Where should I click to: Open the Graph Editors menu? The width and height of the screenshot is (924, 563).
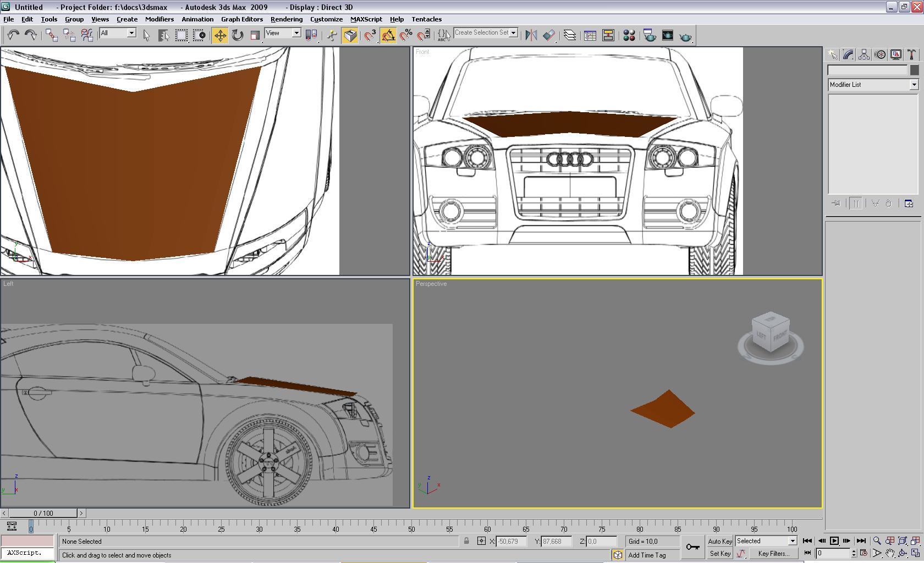tap(242, 19)
